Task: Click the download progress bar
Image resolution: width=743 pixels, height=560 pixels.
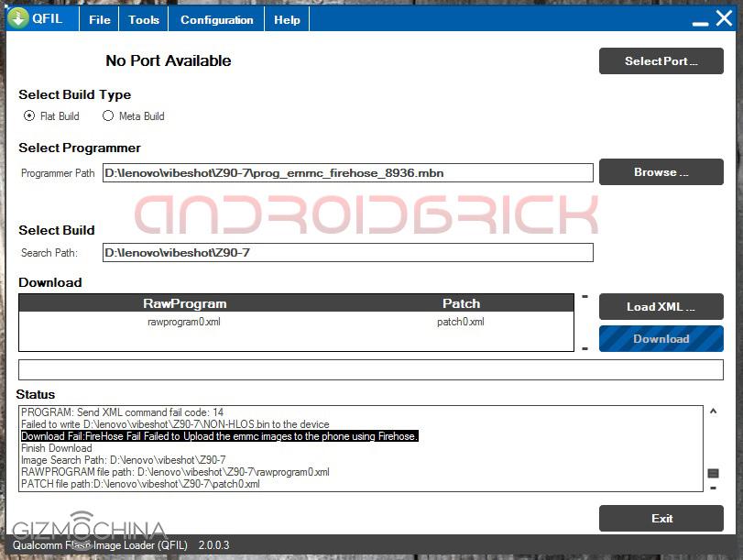Action: tap(370, 370)
